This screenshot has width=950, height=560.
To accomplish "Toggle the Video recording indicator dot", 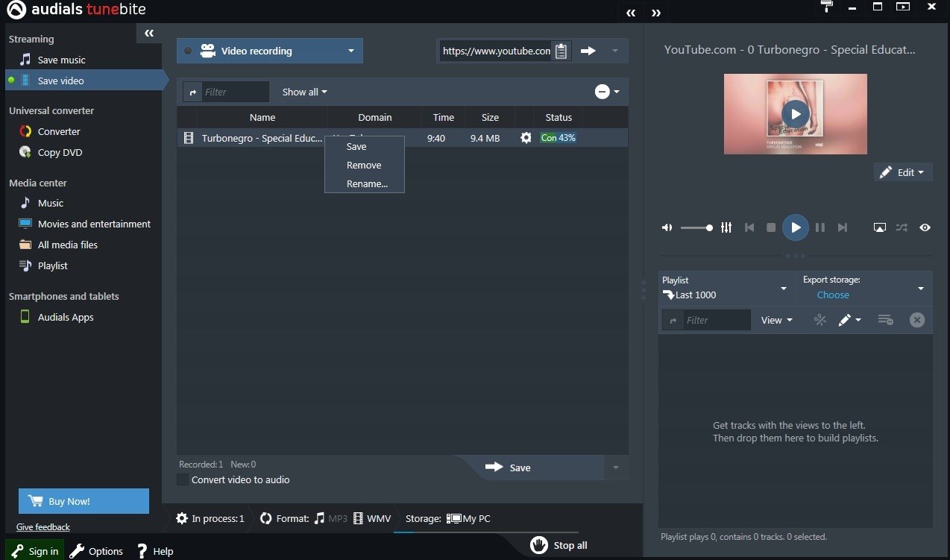I will pos(188,51).
